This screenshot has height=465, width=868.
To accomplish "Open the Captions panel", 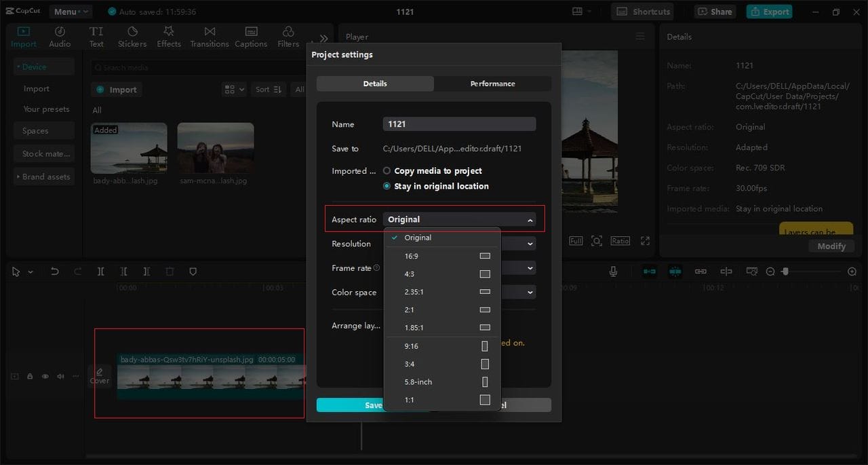I will 250,35.
